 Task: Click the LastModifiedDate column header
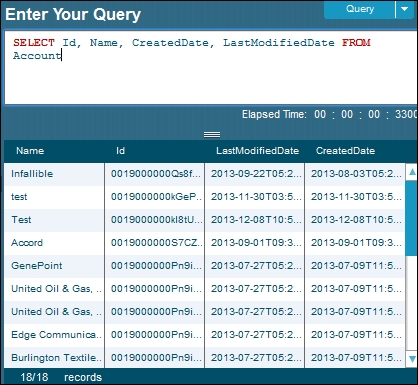[x=257, y=151]
